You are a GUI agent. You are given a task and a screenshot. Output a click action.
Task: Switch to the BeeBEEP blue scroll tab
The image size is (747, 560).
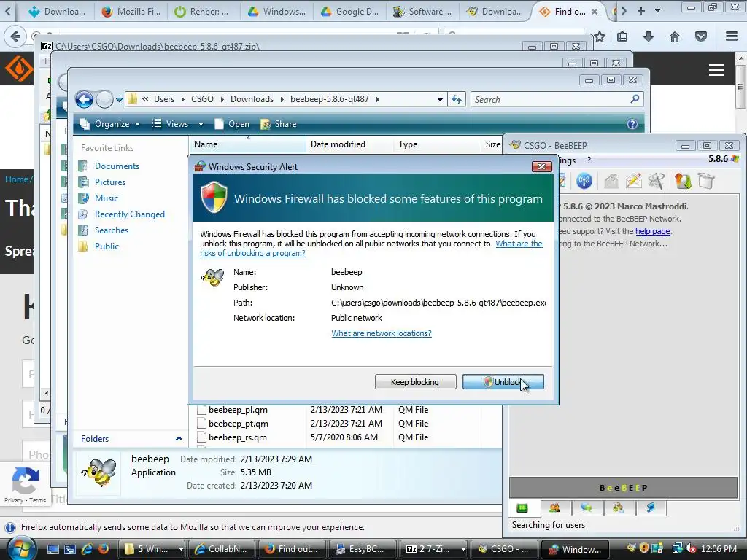(x=650, y=508)
